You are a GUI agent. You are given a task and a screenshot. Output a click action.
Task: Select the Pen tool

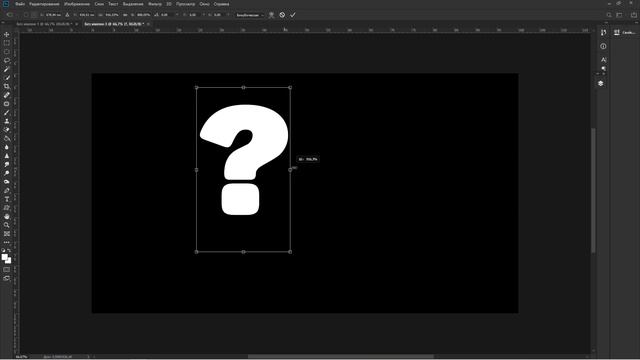click(x=7, y=191)
